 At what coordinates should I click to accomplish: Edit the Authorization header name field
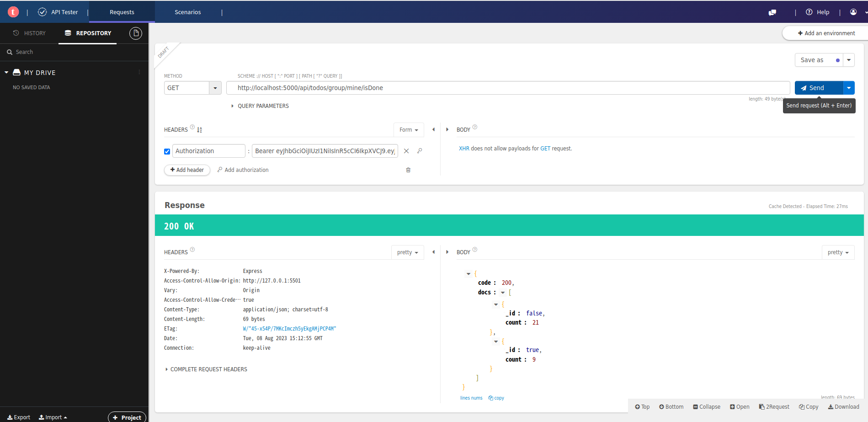209,151
